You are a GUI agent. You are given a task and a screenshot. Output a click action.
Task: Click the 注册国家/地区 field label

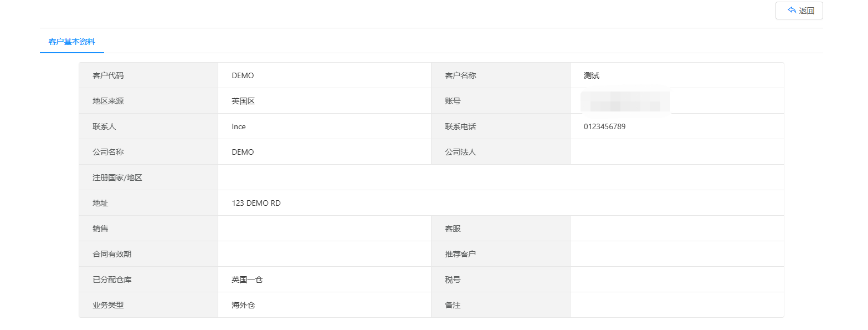coord(117,177)
